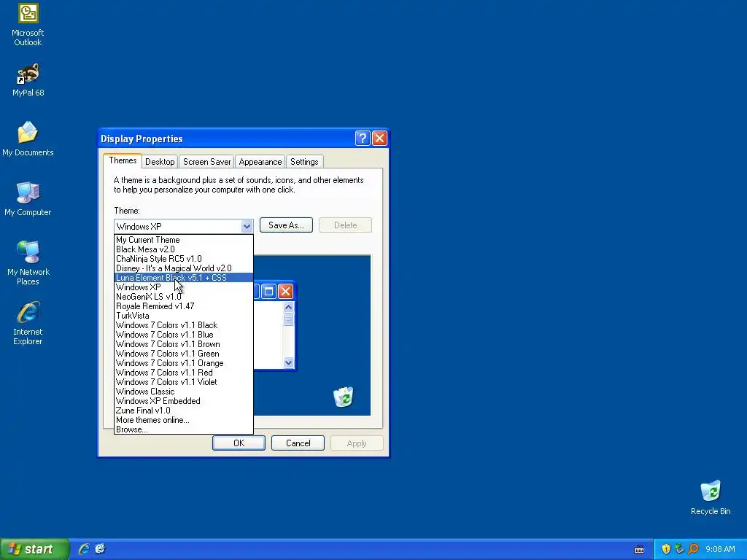
Task: Choose ChaNinja Style RC5 v1.0 theme
Action: click(x=183, y=259)
